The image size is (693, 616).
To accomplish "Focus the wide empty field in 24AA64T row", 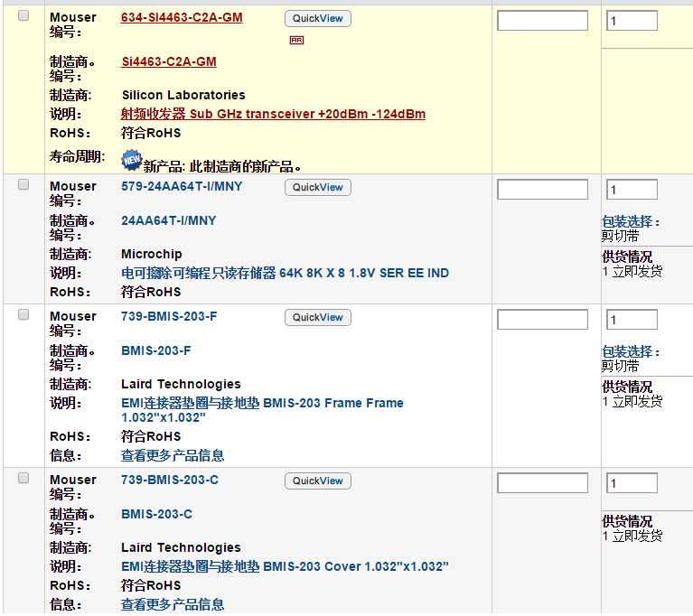I will coord(543,190).
